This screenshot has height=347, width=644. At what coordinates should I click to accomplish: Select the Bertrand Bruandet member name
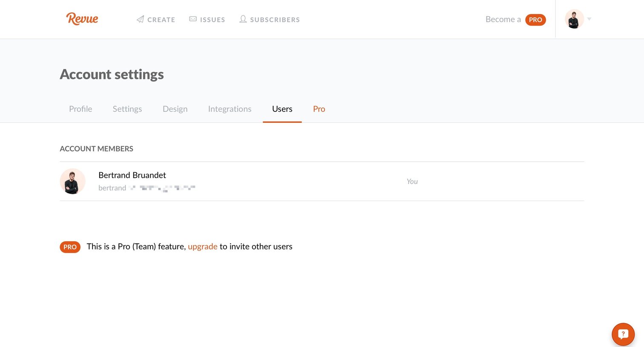click(x=132, y=175)
